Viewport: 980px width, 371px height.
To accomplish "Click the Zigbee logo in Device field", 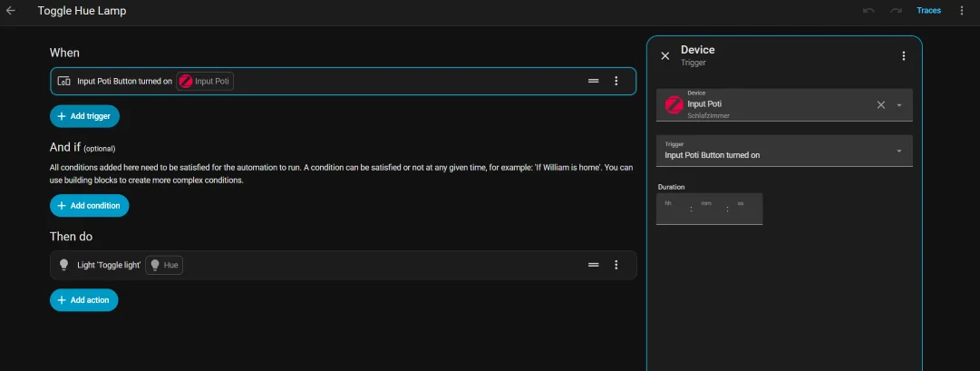I will coord(674,104).
